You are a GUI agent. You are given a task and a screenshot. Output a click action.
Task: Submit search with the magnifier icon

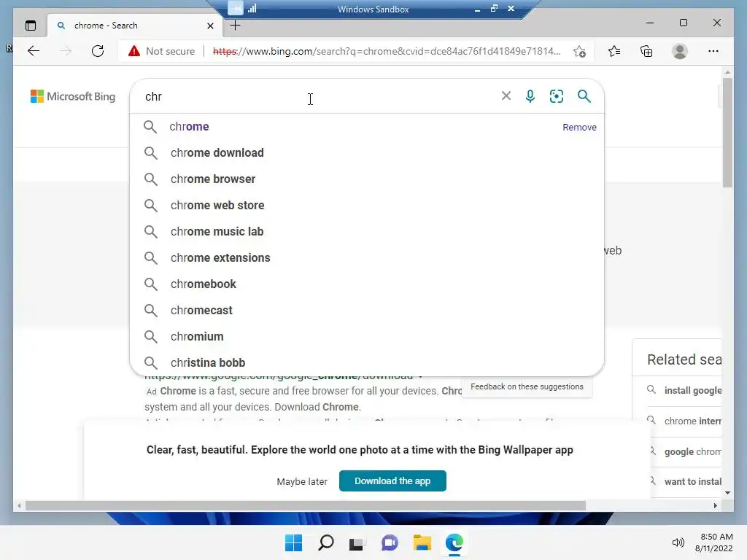(x=584, y=96)
